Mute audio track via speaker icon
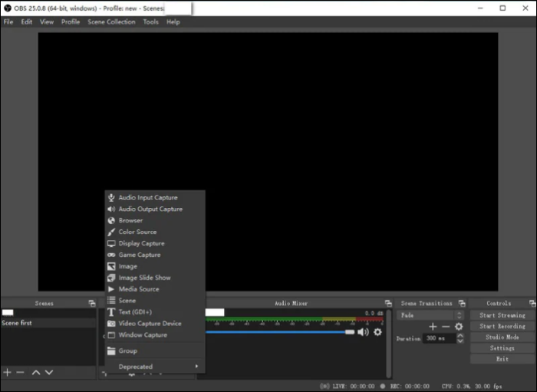537x392 pixels. 363,332
